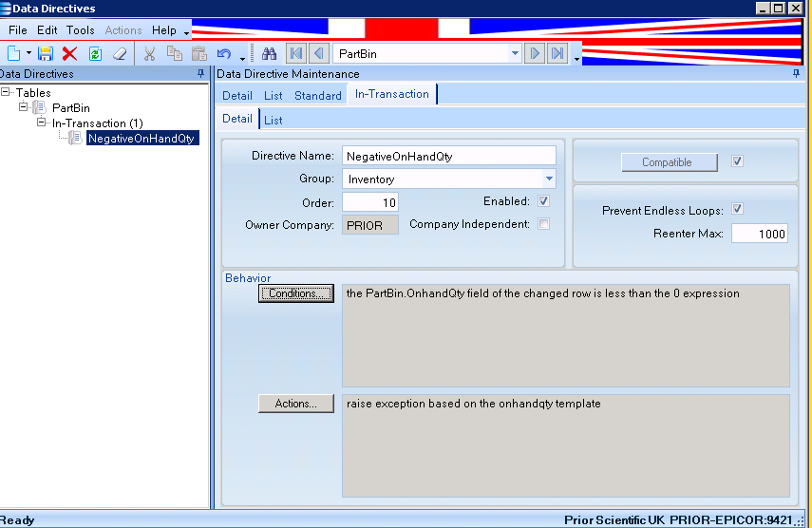Toggle the Enabled checkbox

click(x=544, y=200)
